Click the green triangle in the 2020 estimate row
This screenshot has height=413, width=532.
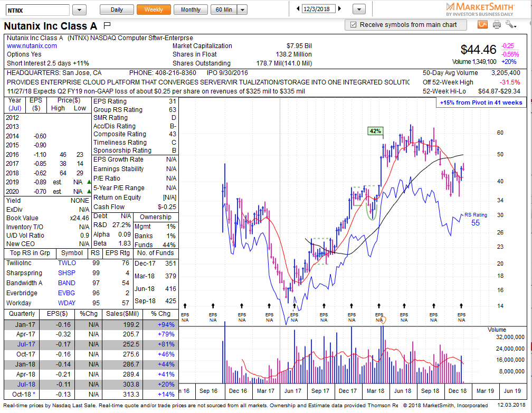89,191
